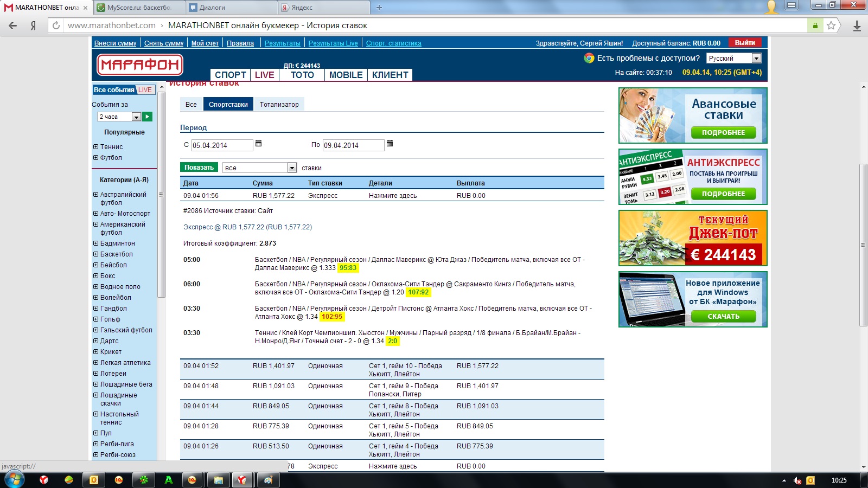Open the Paint palette taskbar icon
This screenshot has width=868, height=488.
[x=267, y=480]
